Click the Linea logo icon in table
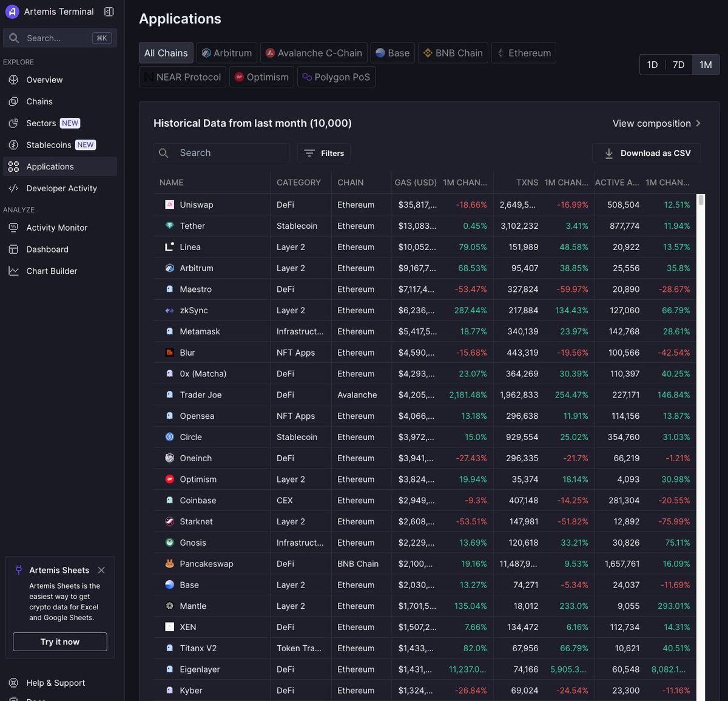Screen dimensions: 728x701 pos(170,247)
